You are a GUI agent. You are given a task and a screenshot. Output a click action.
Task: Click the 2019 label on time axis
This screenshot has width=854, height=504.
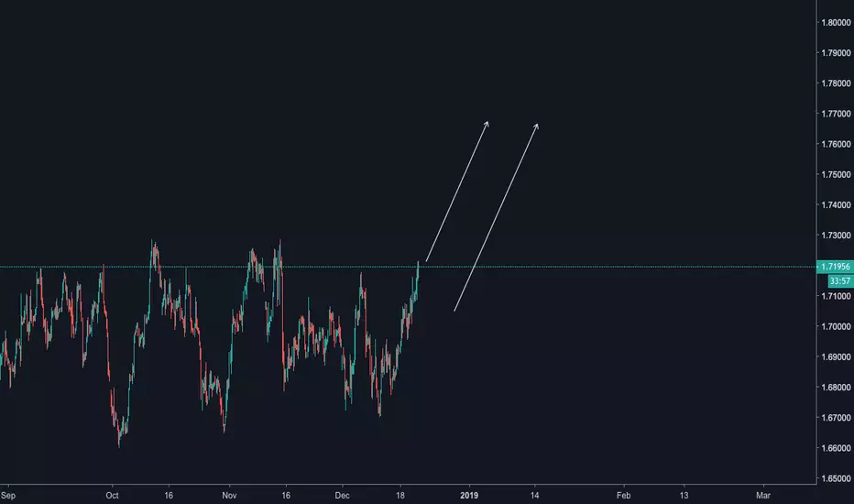pyautogui.click(x=469, y=495)
